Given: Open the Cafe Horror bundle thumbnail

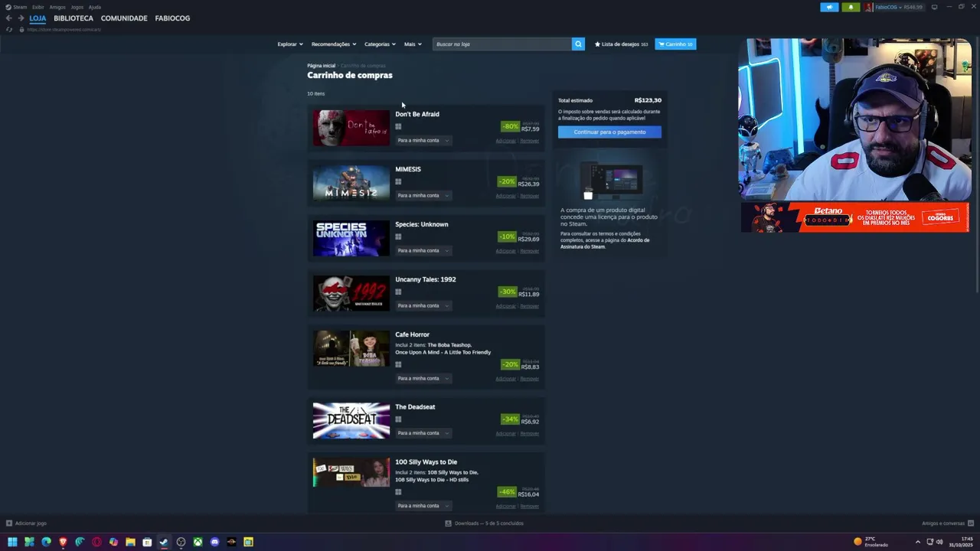Looking at the screenshot, I should coord(351,348).
